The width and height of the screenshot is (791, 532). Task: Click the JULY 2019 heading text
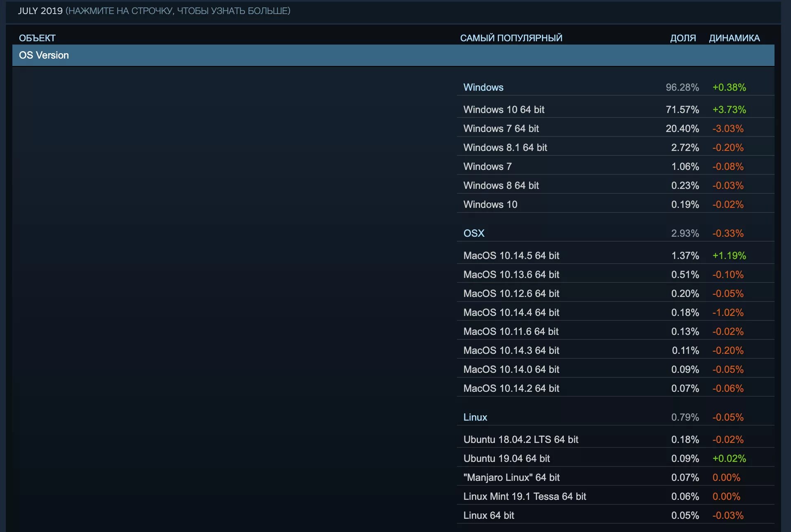pyautogui.click(x=40, y=11)
